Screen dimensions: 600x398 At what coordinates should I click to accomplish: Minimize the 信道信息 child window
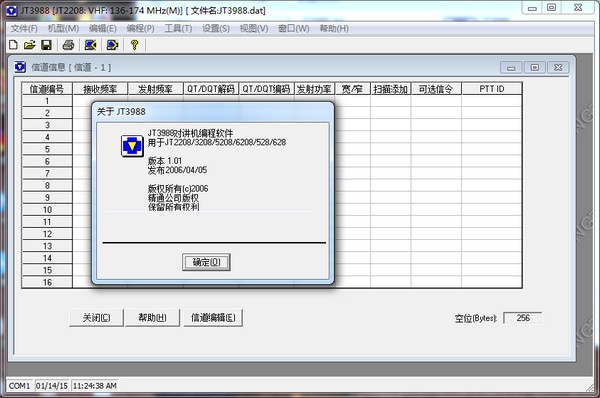pos(511,68)
